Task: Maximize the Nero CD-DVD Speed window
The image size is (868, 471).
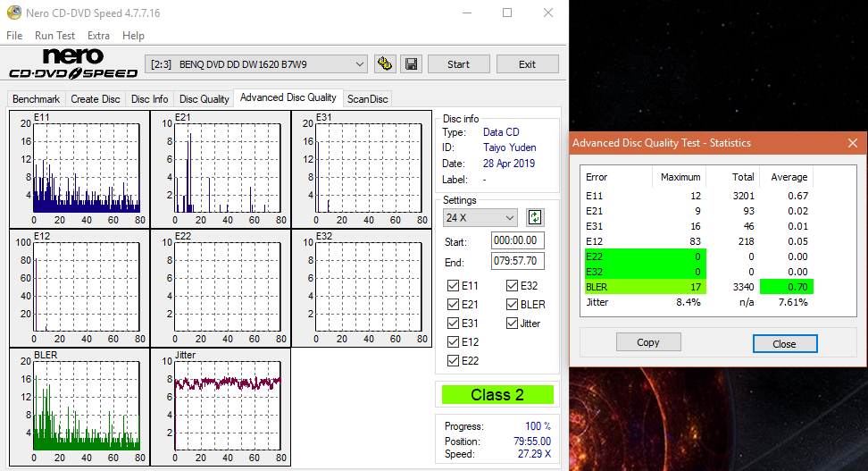Action: [x=507, y=13]
